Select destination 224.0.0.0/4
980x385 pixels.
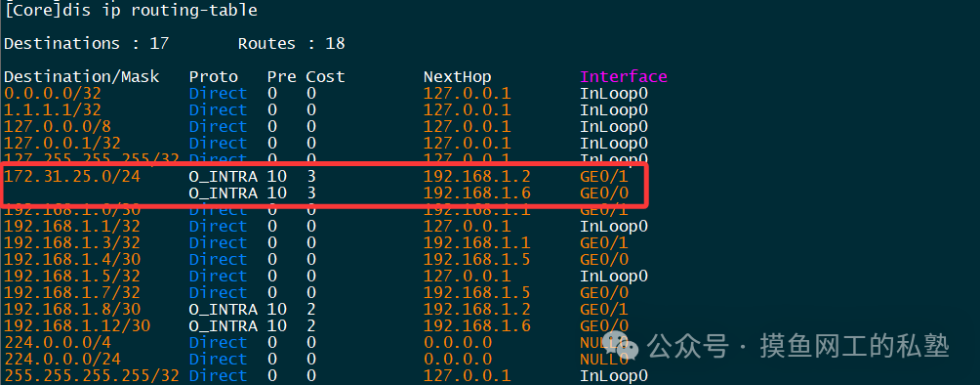pos(58,342)
